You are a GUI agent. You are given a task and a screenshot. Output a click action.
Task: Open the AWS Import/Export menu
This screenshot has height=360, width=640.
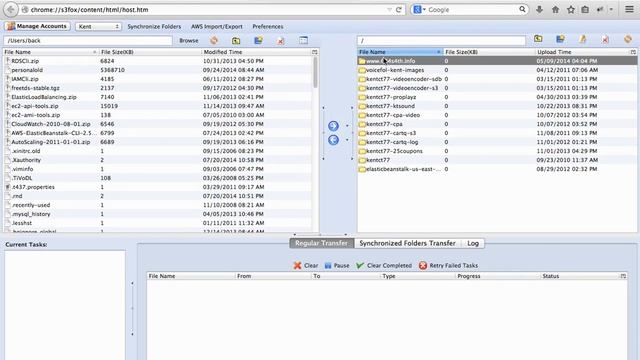[x=216, y=26]
